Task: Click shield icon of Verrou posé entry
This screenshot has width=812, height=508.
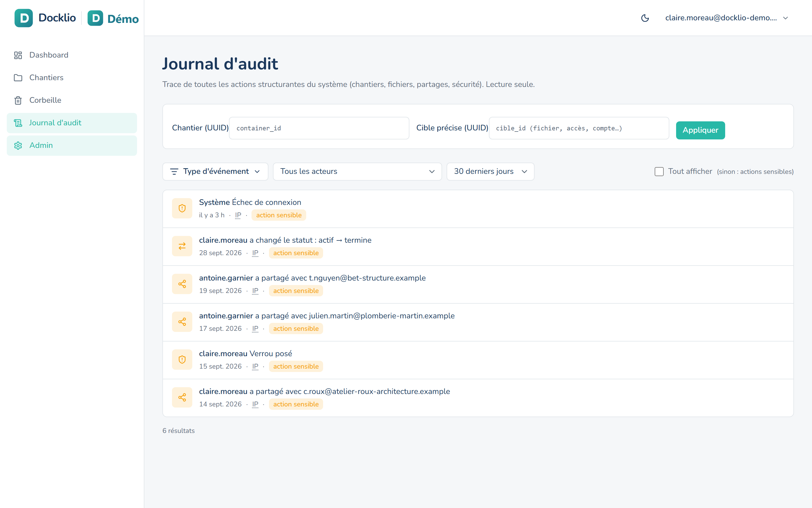Action: 182,360
